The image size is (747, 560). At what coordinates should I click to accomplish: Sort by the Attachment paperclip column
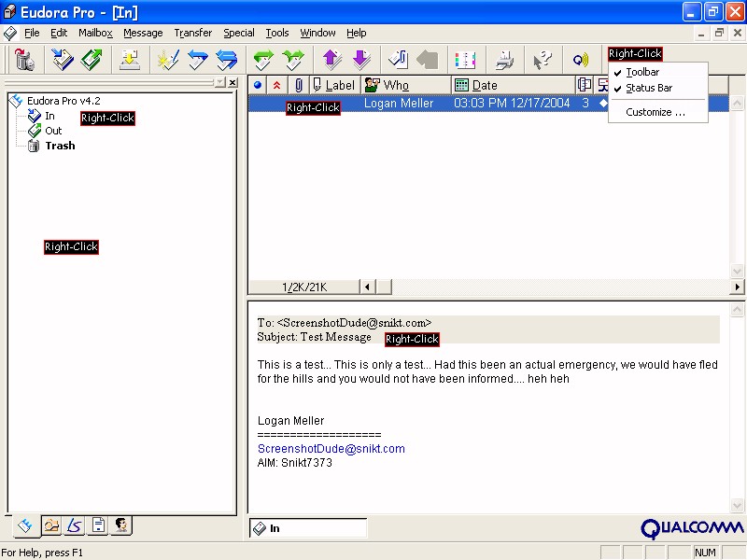[x=299, y=85]
